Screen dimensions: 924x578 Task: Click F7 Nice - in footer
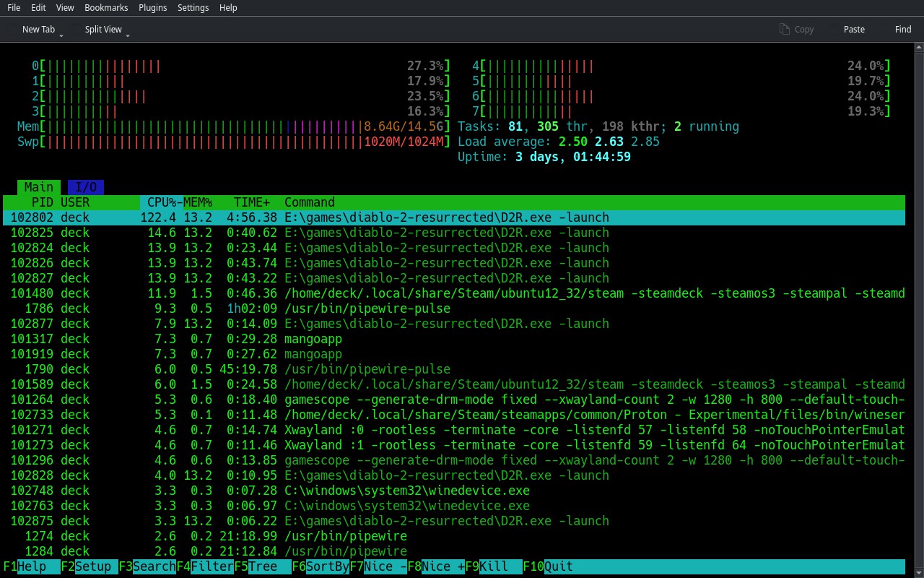378,566
